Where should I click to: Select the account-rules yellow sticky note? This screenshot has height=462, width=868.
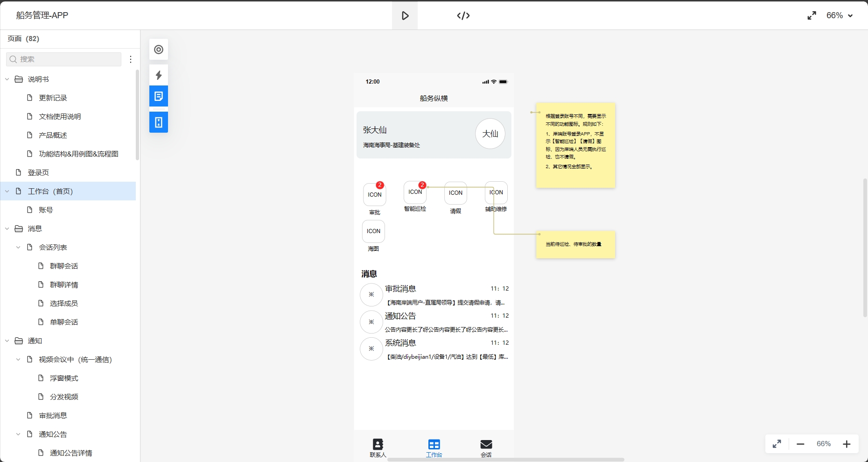pos(575,146)
